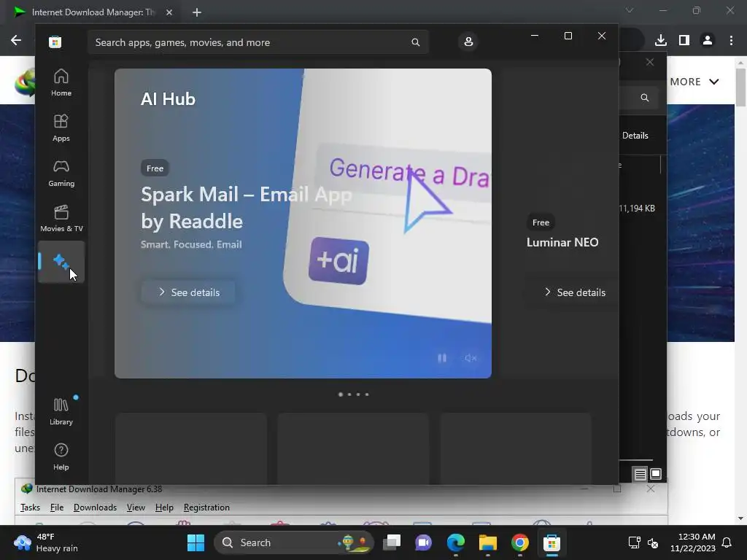The width and height of the screenshot is (747, 560).
Task: Open Chrome three-dot menu
Action: [731, 41]
